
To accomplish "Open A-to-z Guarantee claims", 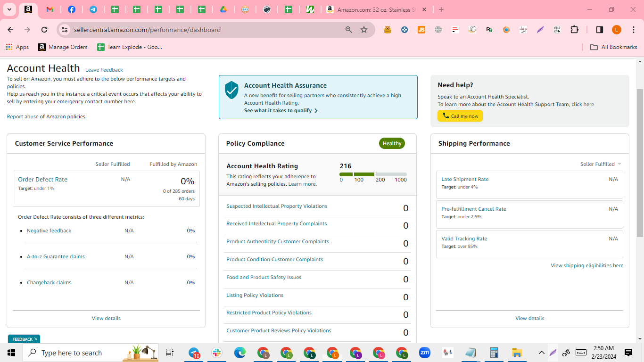I will coord(56,256).
